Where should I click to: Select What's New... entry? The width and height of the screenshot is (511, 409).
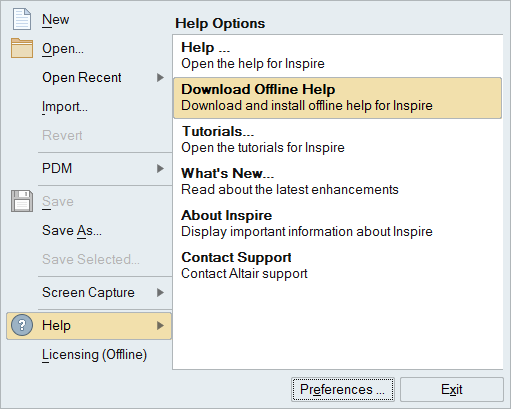(337, 182)
